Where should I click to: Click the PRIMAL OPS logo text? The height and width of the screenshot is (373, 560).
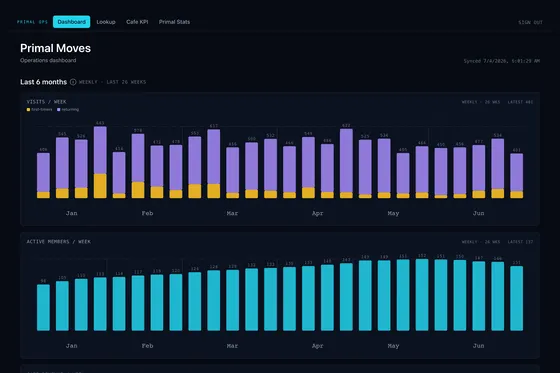[32, 22]
